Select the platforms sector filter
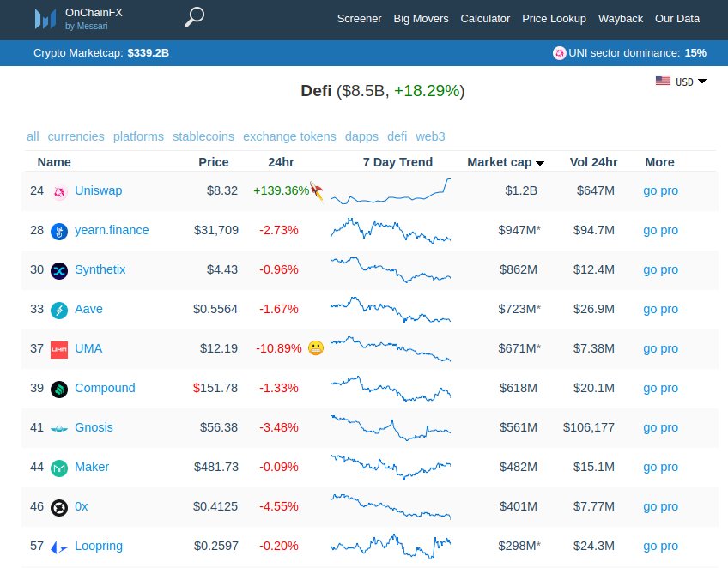 (x=138, y=136)
